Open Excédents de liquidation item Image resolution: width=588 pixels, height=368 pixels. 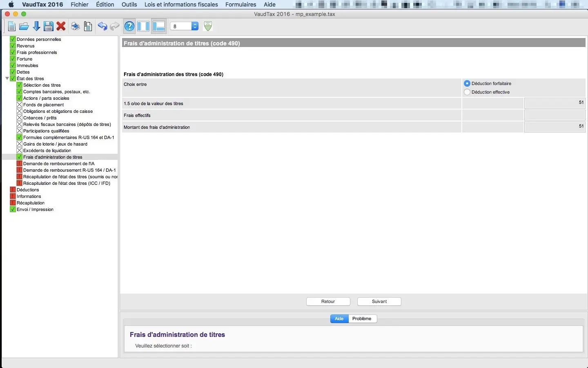(x=47, y=150)
